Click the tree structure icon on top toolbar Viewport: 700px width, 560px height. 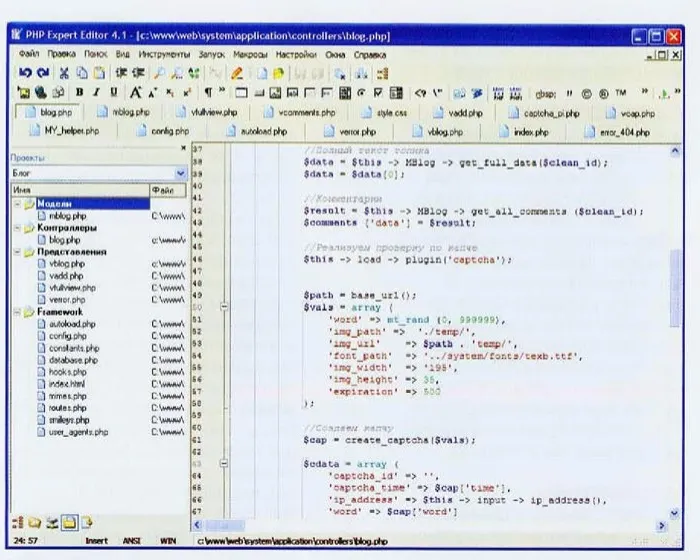point(383,73)
